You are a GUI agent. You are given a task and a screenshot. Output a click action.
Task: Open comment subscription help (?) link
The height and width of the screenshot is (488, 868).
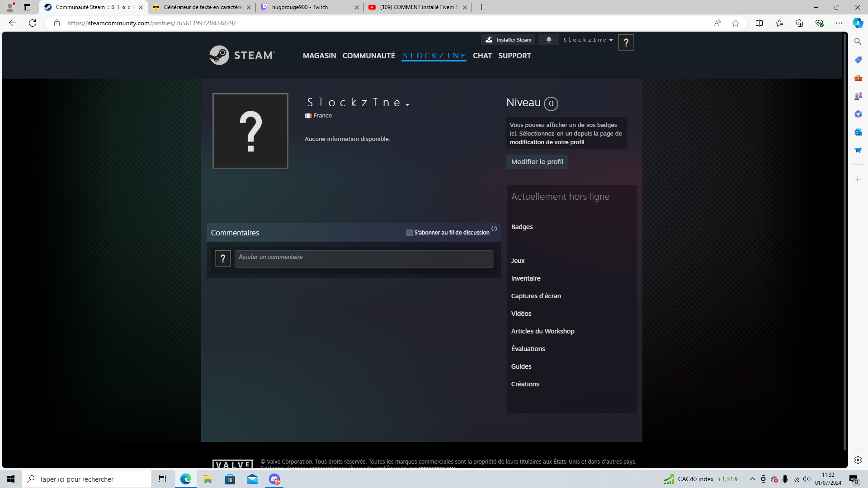[x=494, y=229]
